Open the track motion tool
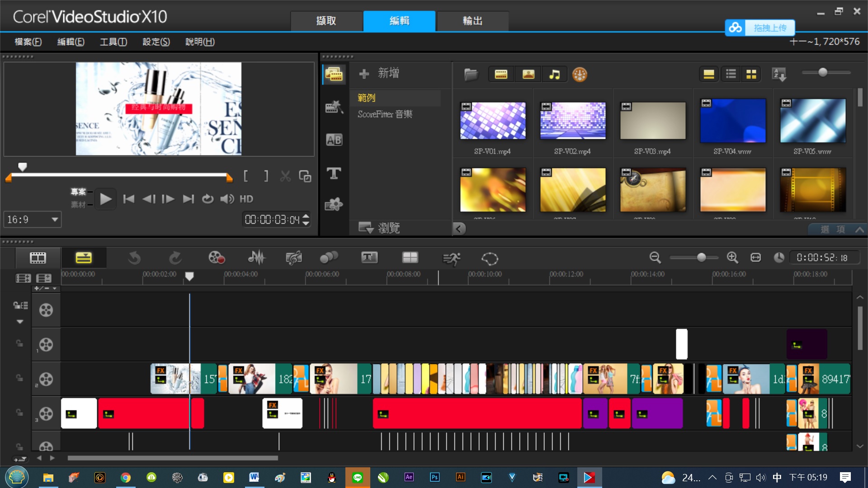 tap(329, 258)
